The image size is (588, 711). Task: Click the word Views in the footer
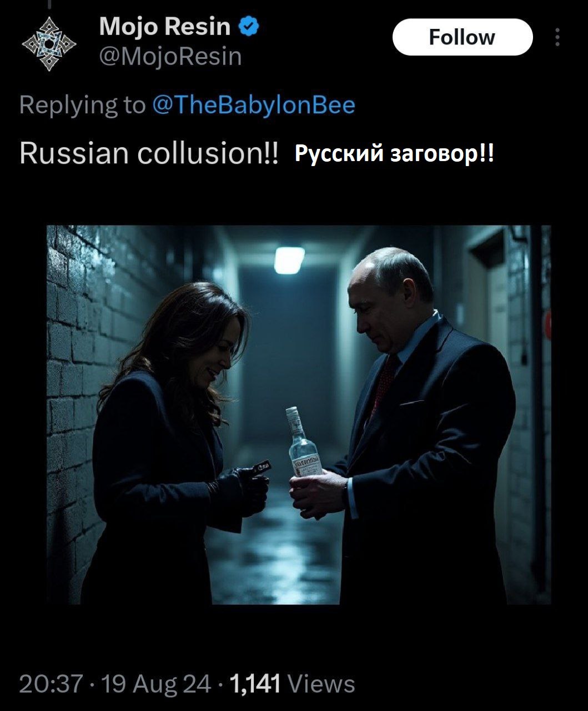tap(322, 683)
